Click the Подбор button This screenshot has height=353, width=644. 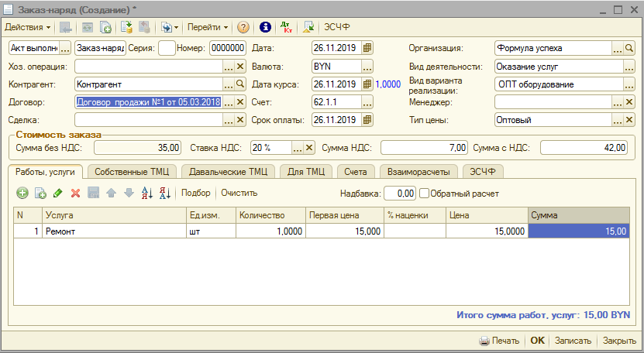(196, 193)
